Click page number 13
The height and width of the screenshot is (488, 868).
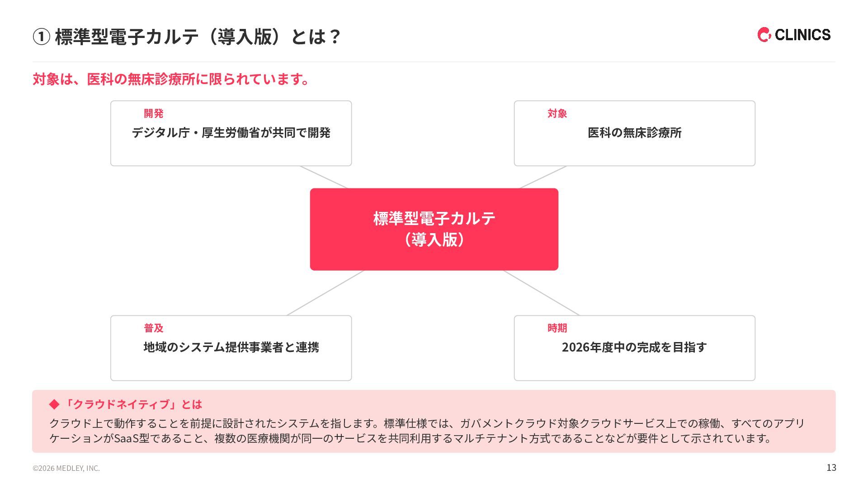point(831,468)
